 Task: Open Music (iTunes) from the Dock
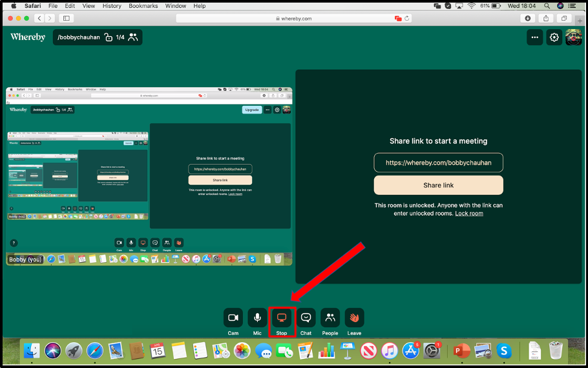(x=390, y=351)
